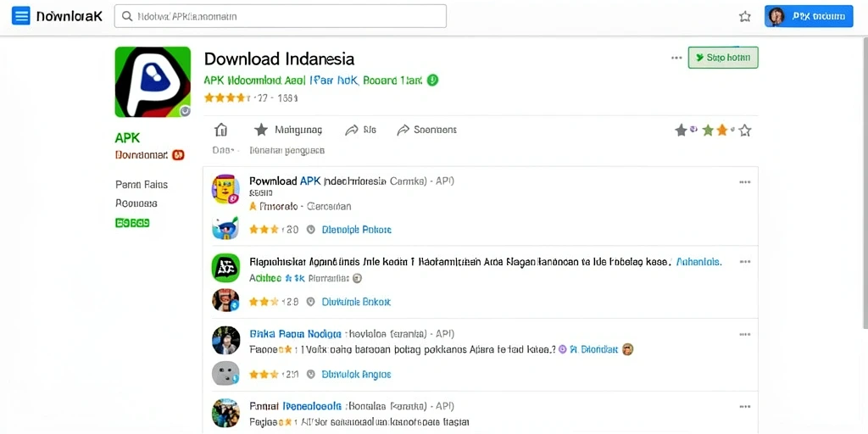Click the first share arrow tab
The height and width of the screenshot is (434, 868).
[x=360, y=130]
